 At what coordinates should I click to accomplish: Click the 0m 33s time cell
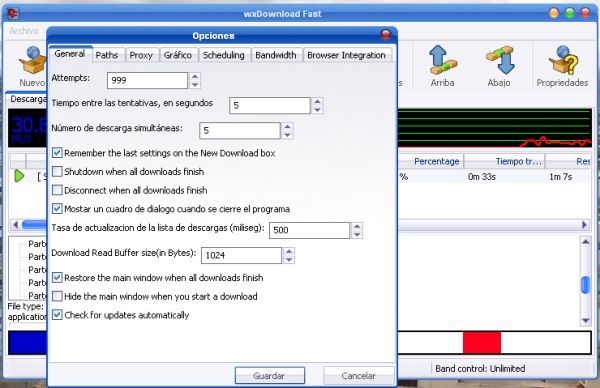482,177
